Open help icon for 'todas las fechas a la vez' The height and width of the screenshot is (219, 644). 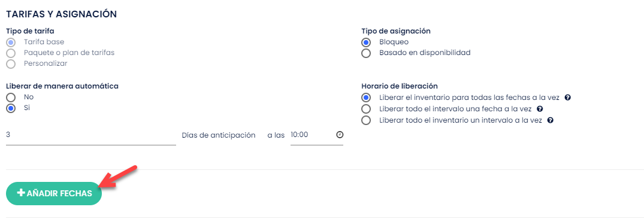567,98
